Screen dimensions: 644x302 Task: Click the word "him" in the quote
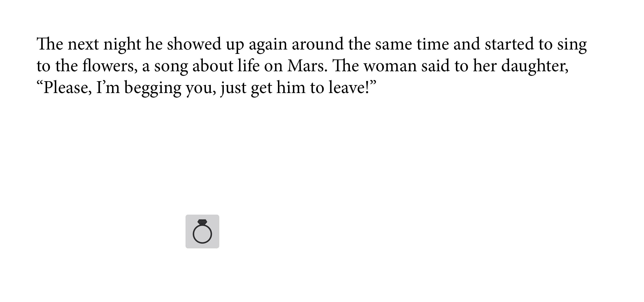click(x=291, y=88)
